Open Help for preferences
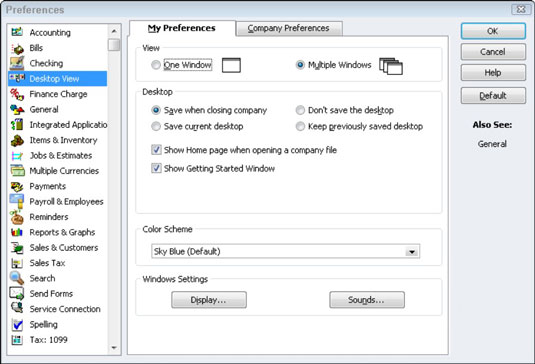535x364 pixels. (493, 73)
